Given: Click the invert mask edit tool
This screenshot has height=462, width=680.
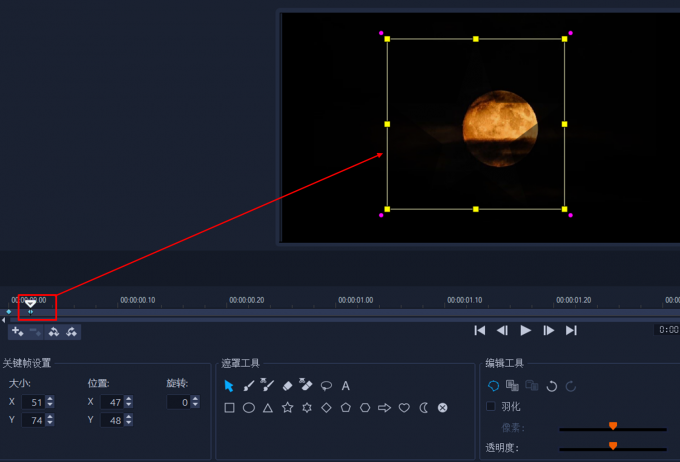Looking at the screenshot, I should coord(494,386).
